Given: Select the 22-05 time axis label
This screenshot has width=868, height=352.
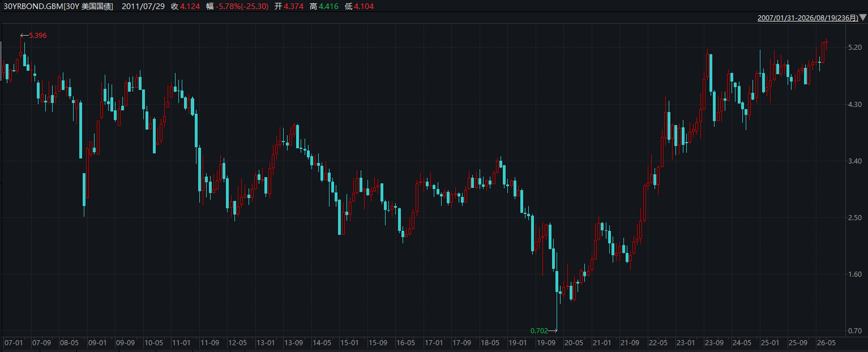Looking at the screenshot, I should 658,343.
